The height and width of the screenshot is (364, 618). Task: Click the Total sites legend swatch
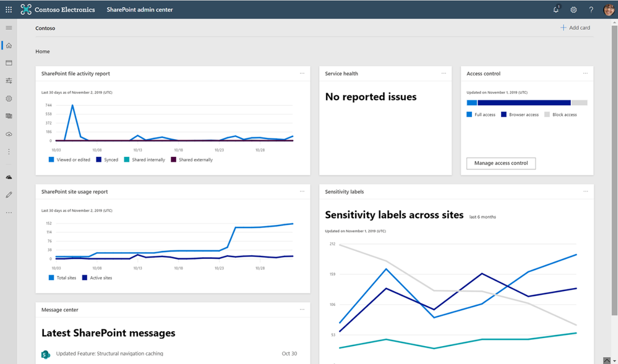click(x=51, y=277)
